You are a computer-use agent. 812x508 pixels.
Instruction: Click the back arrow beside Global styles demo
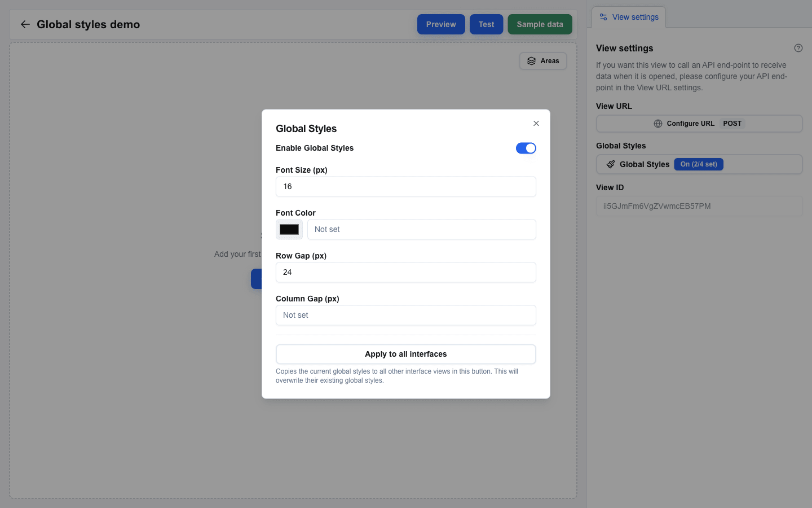[25, 24]
